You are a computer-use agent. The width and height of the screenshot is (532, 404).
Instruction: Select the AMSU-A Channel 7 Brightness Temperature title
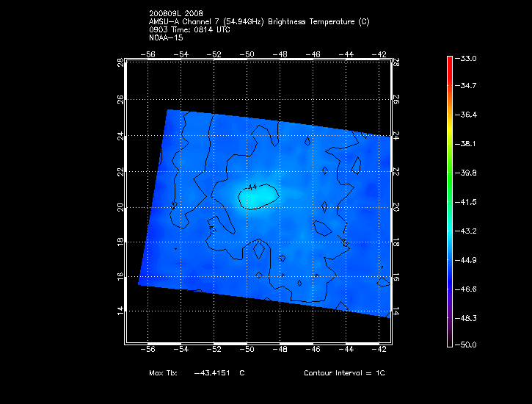[x=259, y=22]
